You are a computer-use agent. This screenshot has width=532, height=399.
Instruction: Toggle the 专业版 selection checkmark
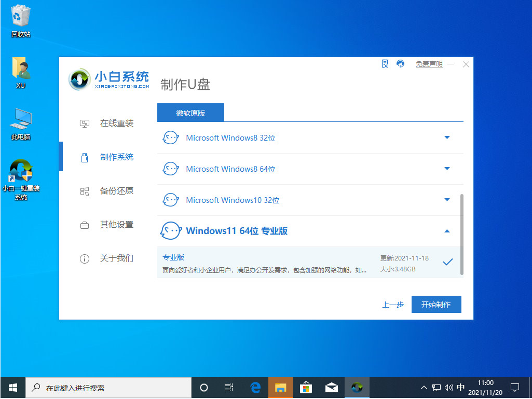pos(447,262)
